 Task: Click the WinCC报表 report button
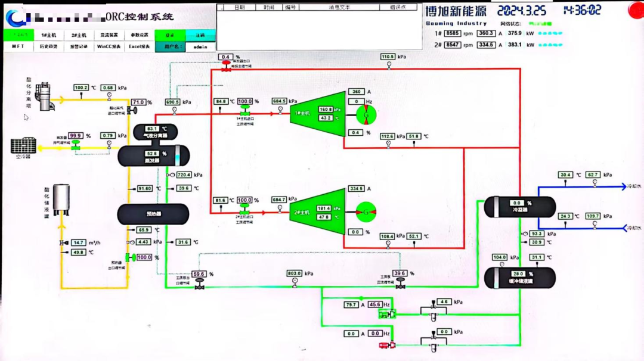(109, 46)
